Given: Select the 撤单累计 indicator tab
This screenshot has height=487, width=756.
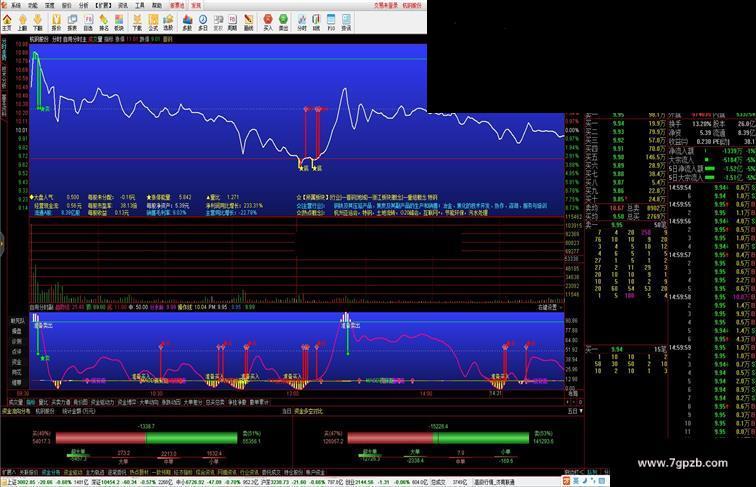Looking at the screenshot, I should pos(259,402).
